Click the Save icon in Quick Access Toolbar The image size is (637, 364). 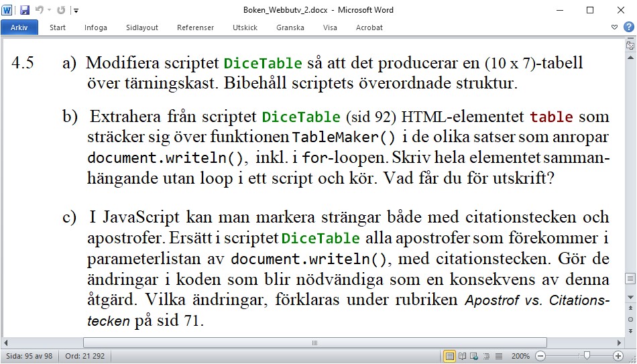click(x=25, y=10)
